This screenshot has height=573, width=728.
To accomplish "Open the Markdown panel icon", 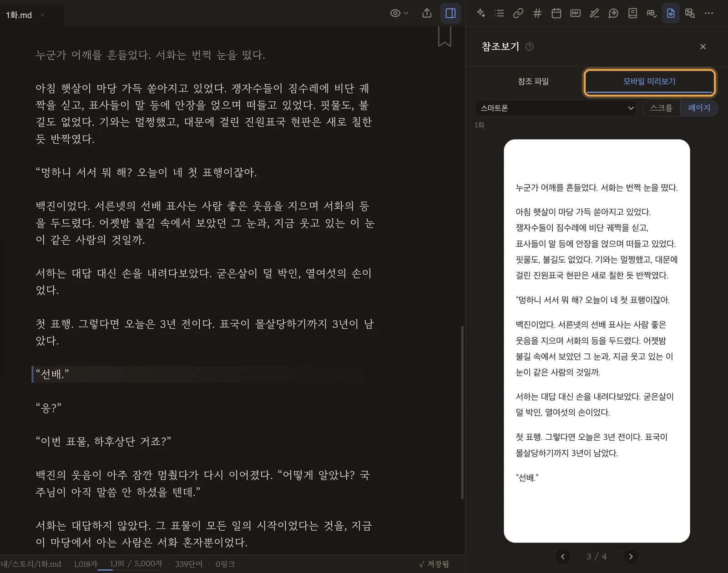I will 575,13.
